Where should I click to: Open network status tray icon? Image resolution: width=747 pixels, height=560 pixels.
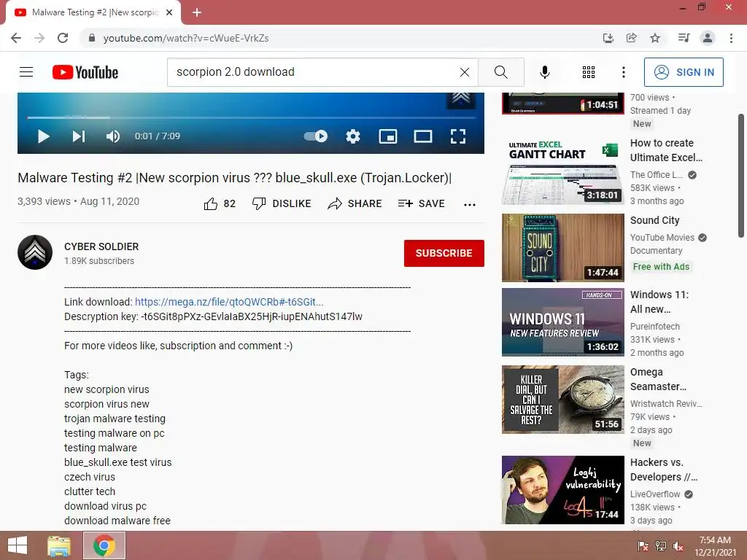tap(660, 545)
